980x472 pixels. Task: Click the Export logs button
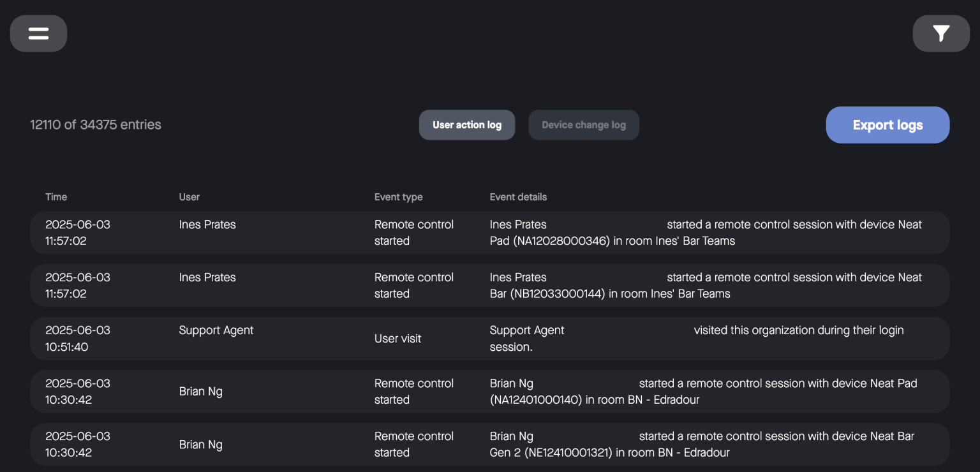coord(887,124)
